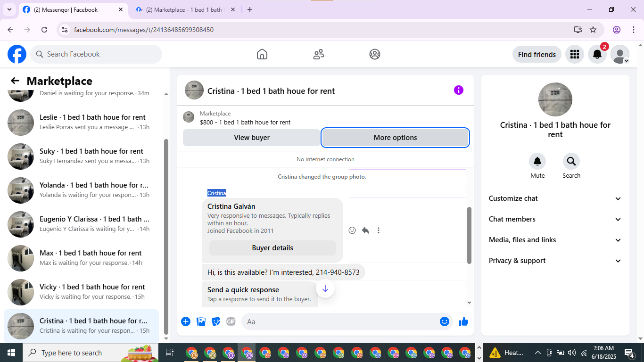Switch to the Marketplace - 1 bed 1 bath tab
644x362 pixels.
(x=185, y=10)
